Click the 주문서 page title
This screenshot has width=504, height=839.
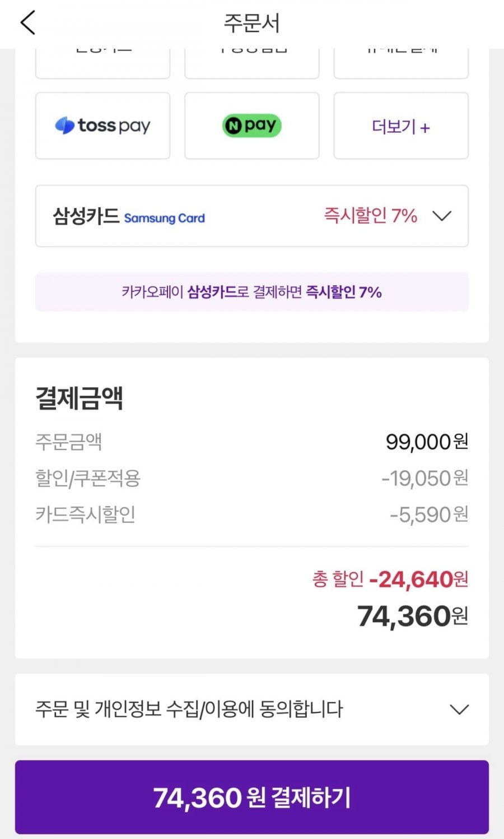tap(251, 24)
